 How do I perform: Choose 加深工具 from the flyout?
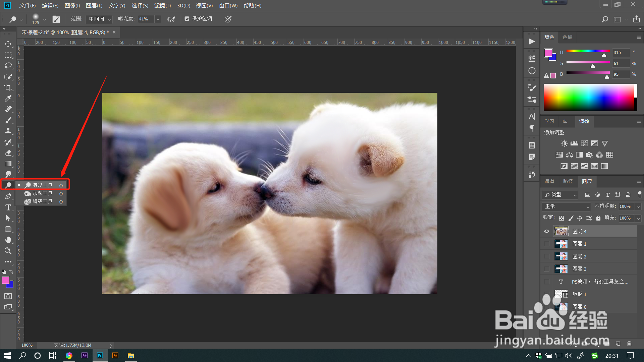point(43,193)
